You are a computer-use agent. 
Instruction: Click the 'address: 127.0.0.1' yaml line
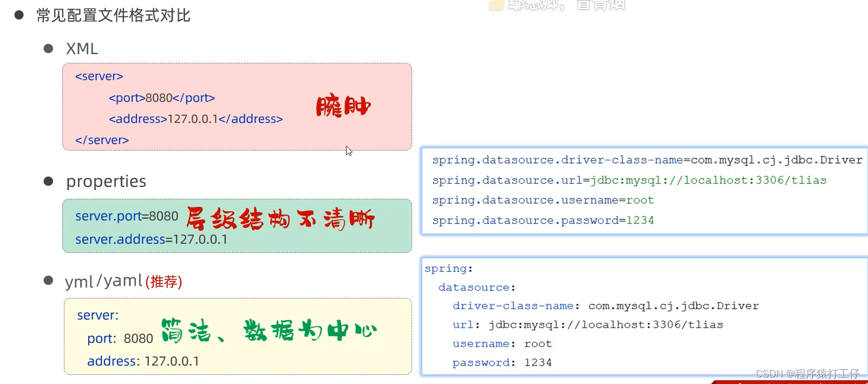[x=143, y=361]
